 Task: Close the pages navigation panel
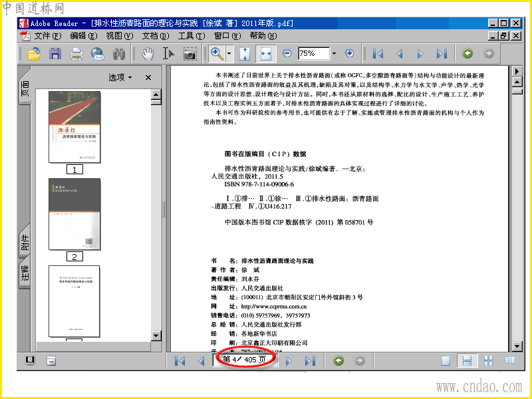pyautogui.click(x=148, y=77)
